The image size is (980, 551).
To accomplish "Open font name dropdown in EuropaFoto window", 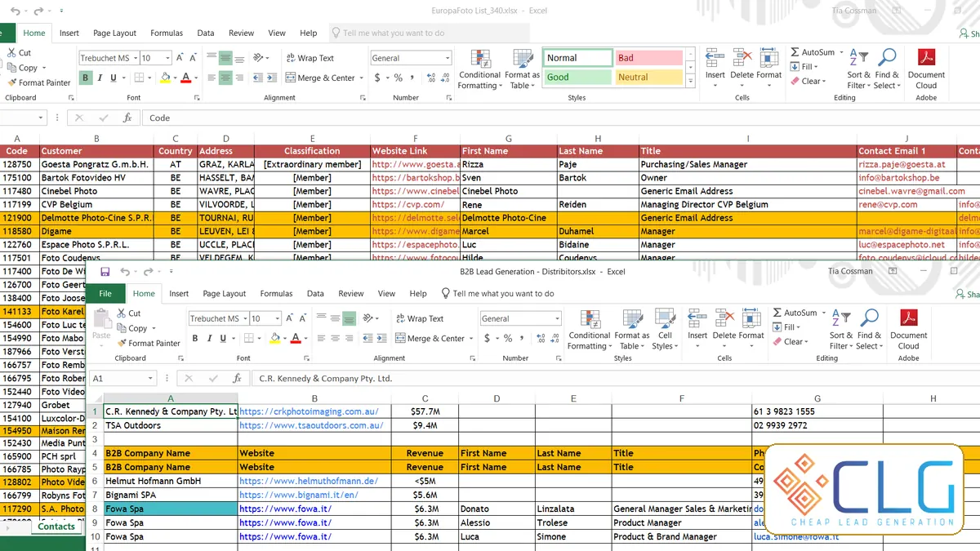I will (135, 58).
